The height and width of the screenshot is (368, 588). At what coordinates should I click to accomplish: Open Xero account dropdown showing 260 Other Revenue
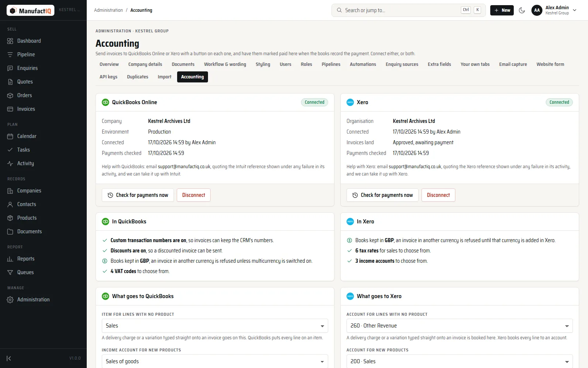(x=460, y=326)
